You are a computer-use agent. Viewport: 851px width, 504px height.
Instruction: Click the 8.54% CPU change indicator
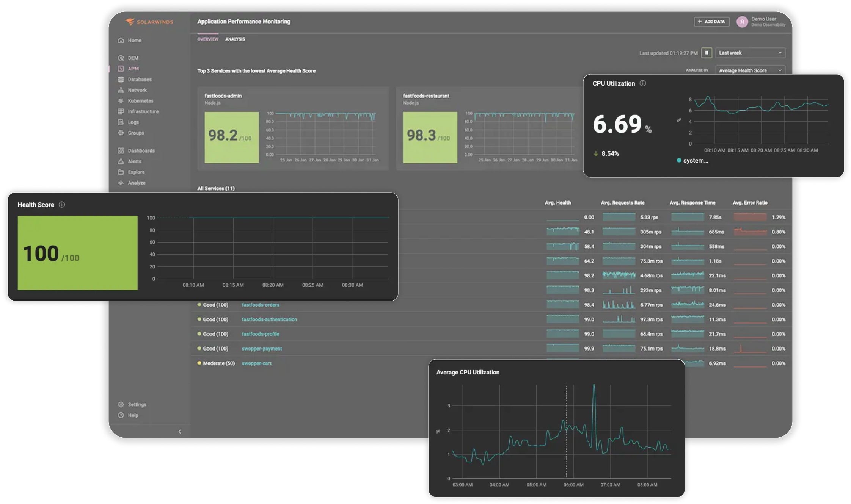coord(606,153)
